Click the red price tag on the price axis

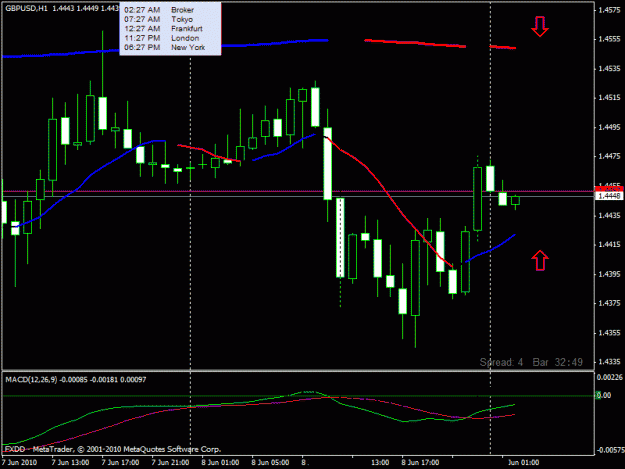(x=609, y=188)
